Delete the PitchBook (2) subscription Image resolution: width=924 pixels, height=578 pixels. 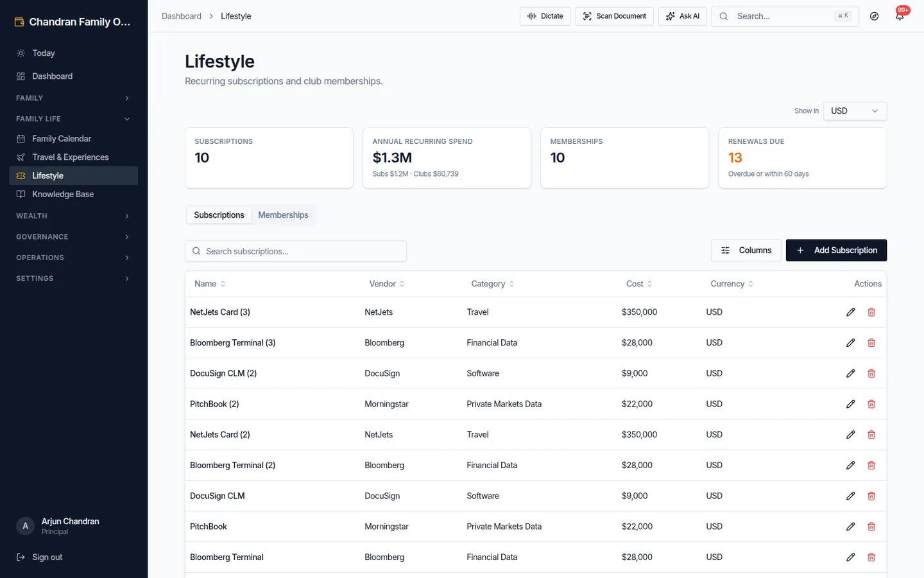click(x=871, y=404)
